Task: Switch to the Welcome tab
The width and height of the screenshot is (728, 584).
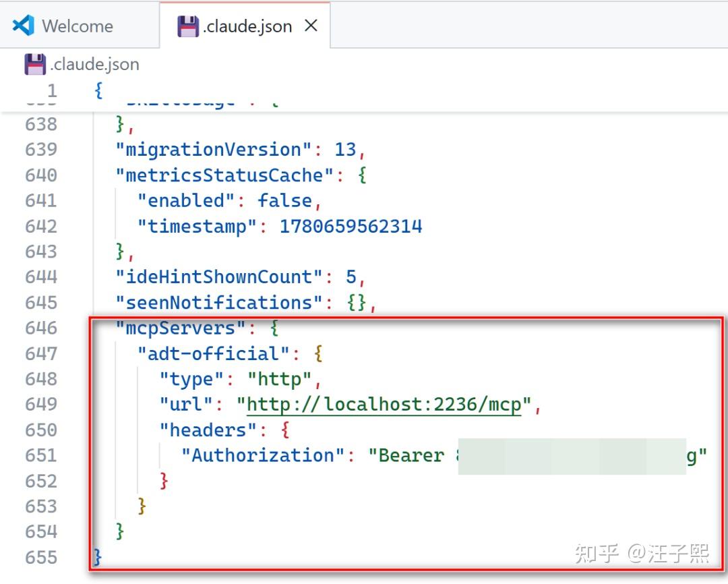Action: [x=79, y=25]
